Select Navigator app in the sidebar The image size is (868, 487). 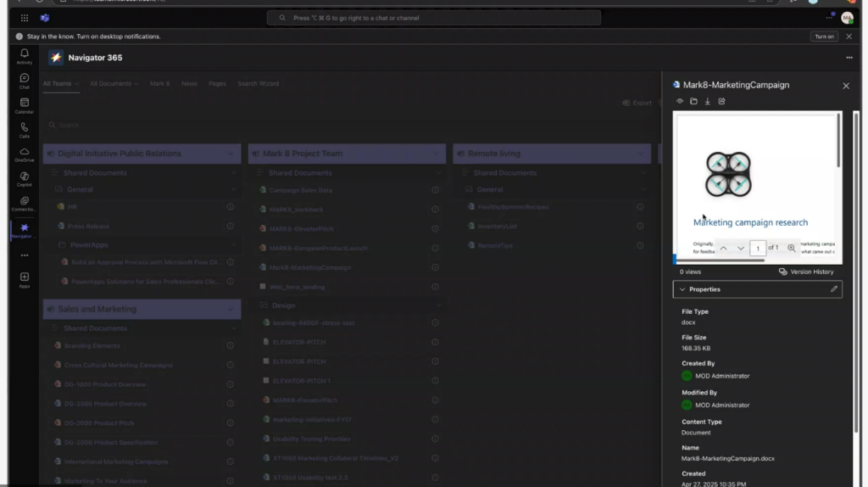tap(25, 231)
